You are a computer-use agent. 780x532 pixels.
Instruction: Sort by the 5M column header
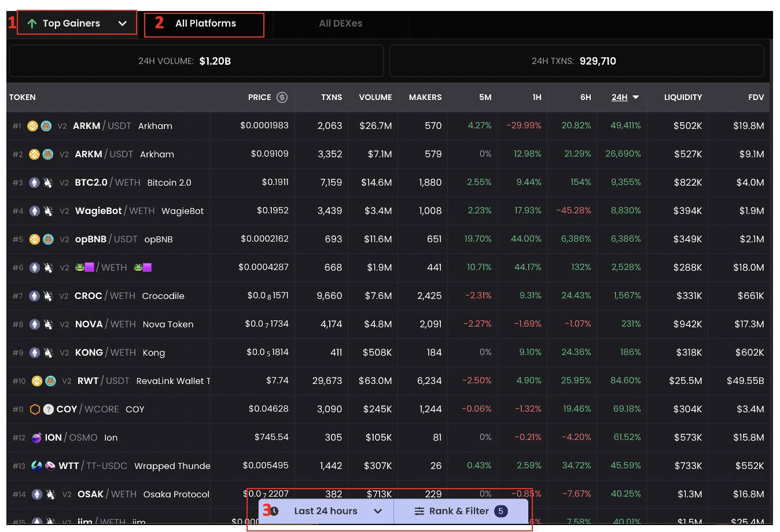point(485,97)
